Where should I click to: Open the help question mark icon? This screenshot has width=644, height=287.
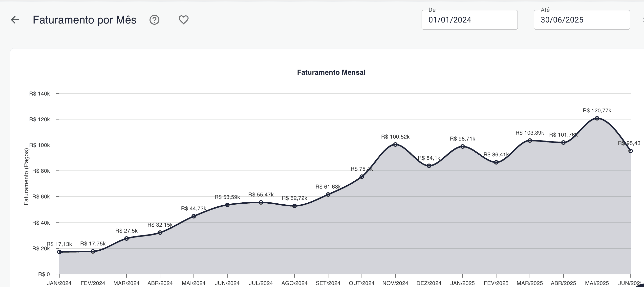[x=154, y=20]
